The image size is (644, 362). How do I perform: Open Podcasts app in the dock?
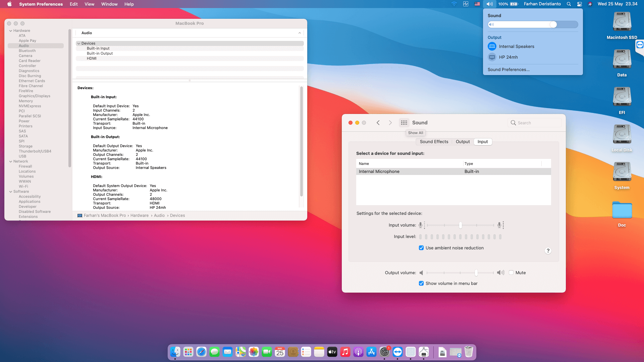point(358,352)
